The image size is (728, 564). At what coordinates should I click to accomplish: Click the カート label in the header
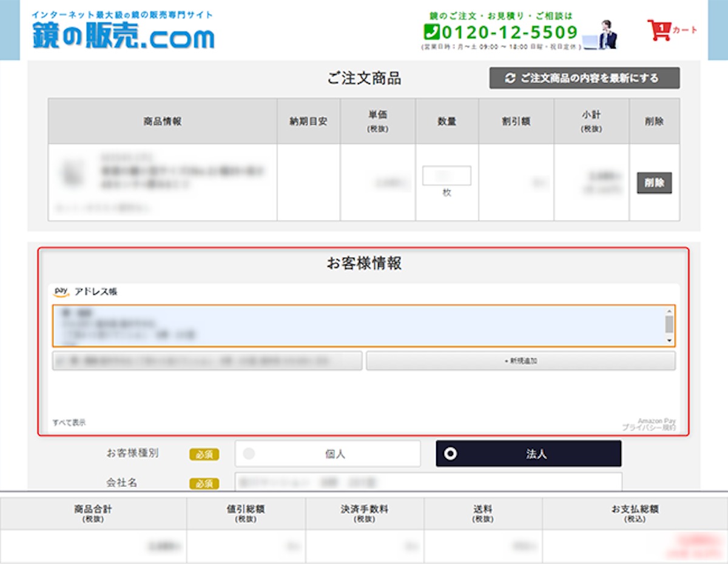(x=685, y=30)
